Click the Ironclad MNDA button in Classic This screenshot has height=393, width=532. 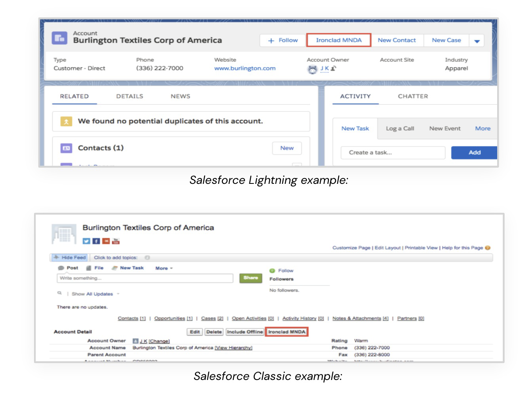(287, 332)
